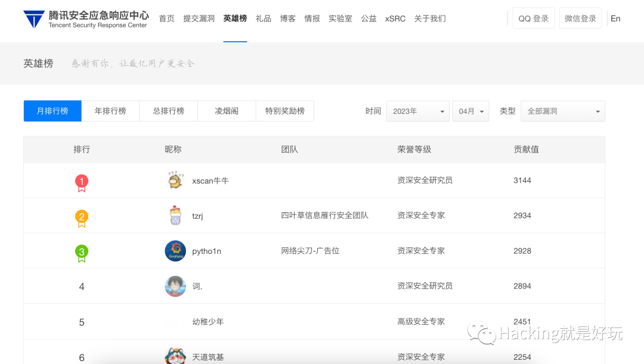Open 礼品 navigation item
The width and height of the screenshot is (644, 364).
[x=264, y=18]
